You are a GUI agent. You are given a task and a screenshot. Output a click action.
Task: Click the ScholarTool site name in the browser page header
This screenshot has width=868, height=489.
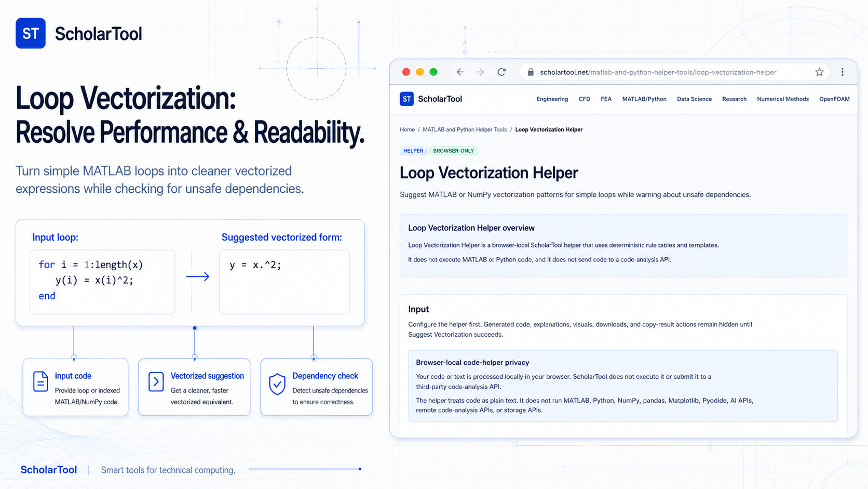pos(440,99)
